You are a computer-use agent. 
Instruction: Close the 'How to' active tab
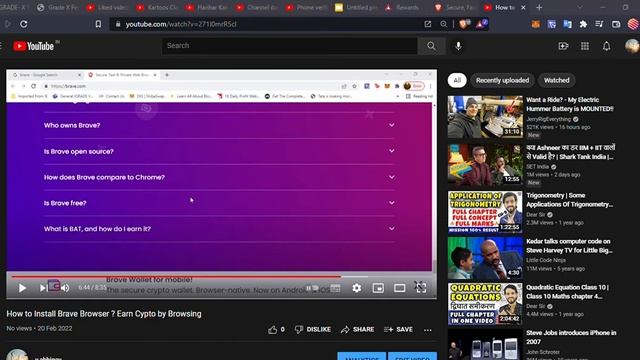coord(523,7)
